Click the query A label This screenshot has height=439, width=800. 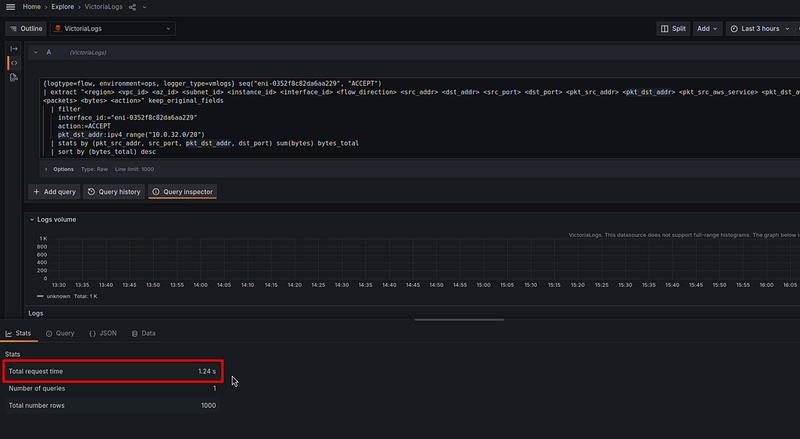pyautogui.click(x=49, y=52)
